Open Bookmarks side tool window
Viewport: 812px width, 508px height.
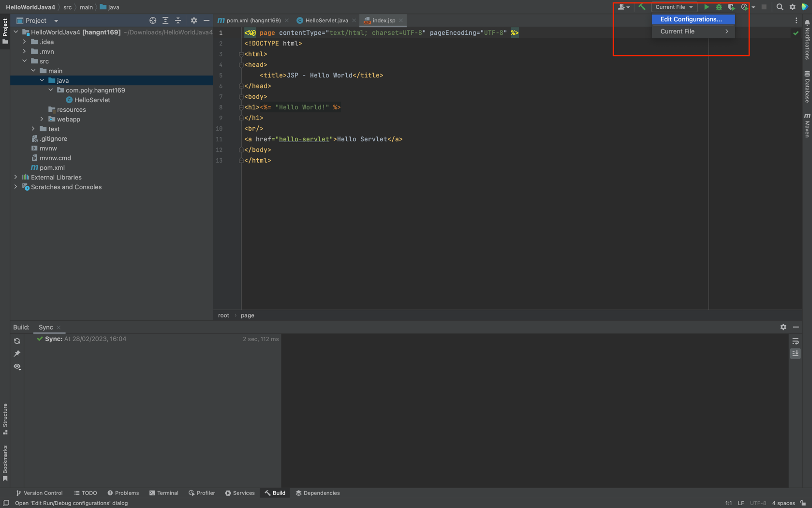click(5, 463)
